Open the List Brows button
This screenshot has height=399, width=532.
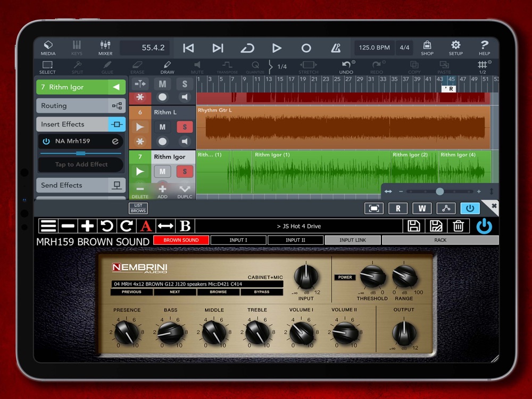138,208
